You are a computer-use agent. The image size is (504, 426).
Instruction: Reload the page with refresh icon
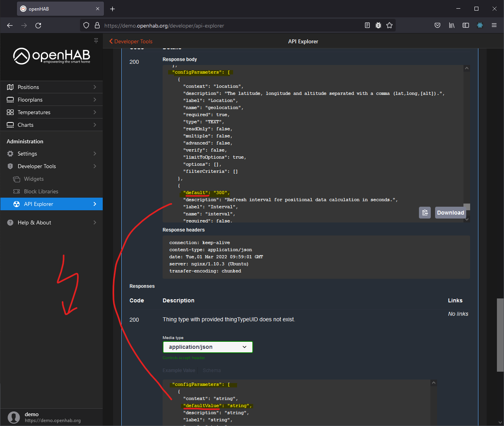[x=38, y=26]
